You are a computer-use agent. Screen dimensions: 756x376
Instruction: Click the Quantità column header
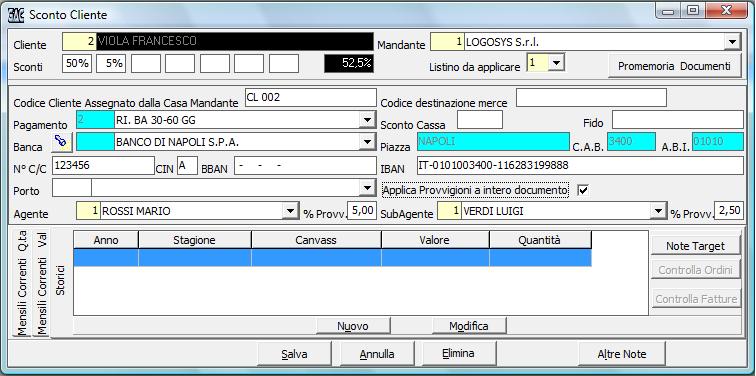540,240
